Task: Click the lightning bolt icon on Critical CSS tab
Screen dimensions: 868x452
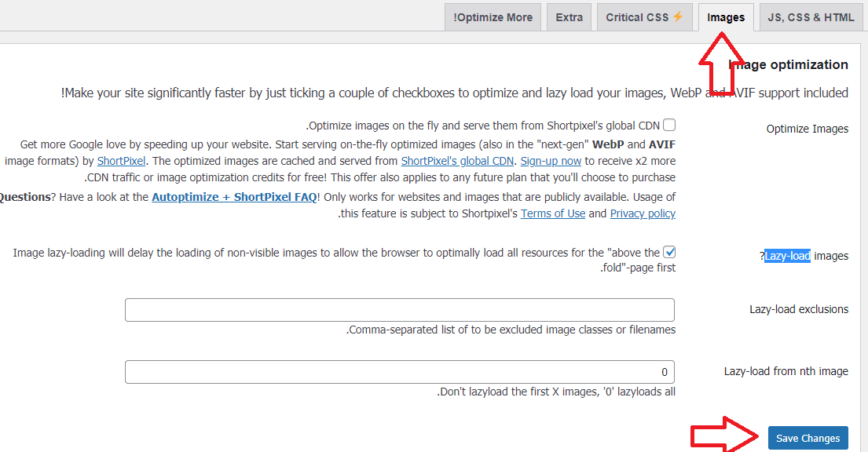Action: click(678, 17)
